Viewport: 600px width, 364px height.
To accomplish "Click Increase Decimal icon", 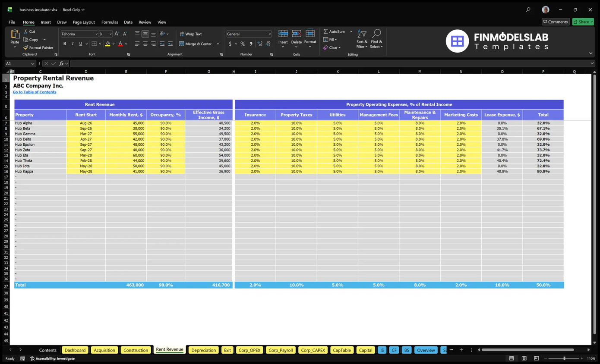I will (x=260, y=44).
